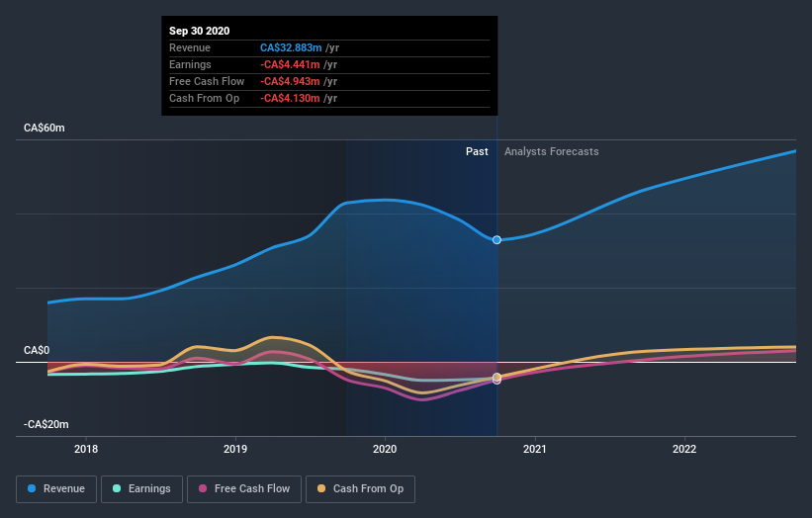Viewport: 812px width, 518px height.
Task: Click the -CA$4.441m earnings value
Action: 290,64
